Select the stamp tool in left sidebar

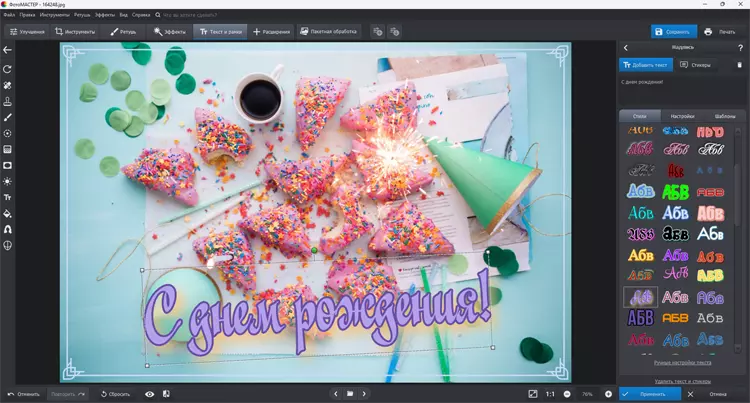tap(7, 101)
